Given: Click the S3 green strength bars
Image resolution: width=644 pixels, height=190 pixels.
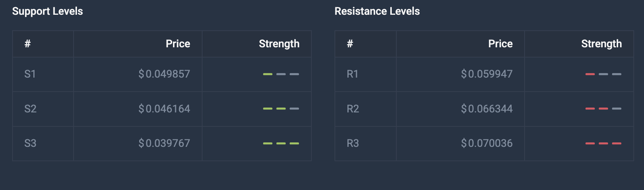Looking at the screenshot, I should pos(281,143).
